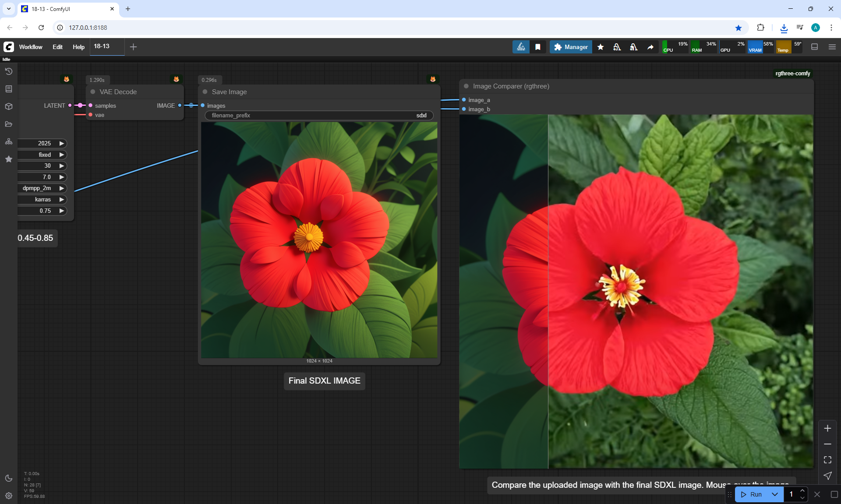The height and width of the screenshot is (504, 841).
Task: Open the Workflow menu
Action: [x=31, y=47]
